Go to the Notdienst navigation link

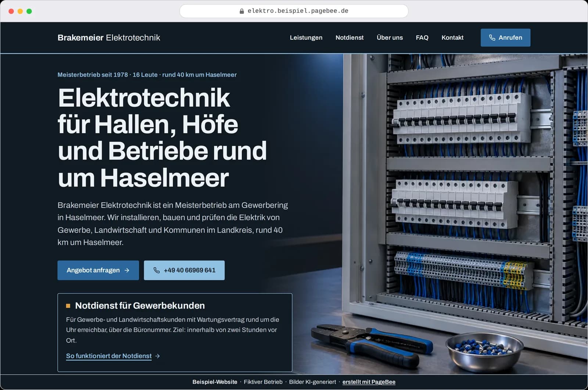(x=349, y=38)
